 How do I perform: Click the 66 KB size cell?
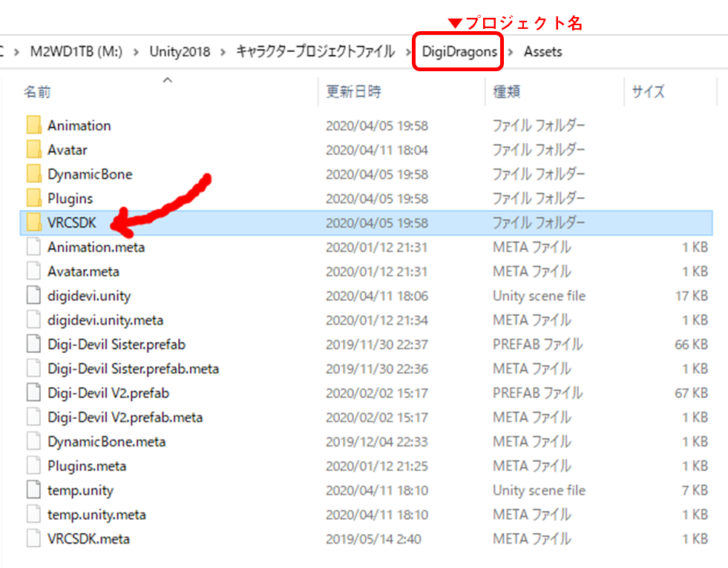pos(692,344)
